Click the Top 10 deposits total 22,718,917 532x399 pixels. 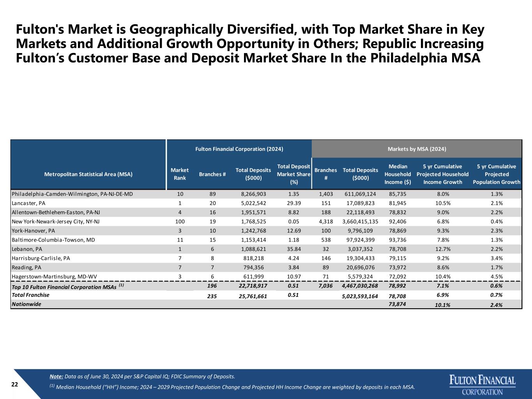pos(253,286)
